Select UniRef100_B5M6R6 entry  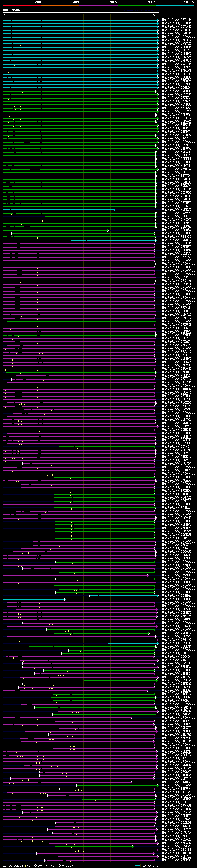click(x=177, y=121)
